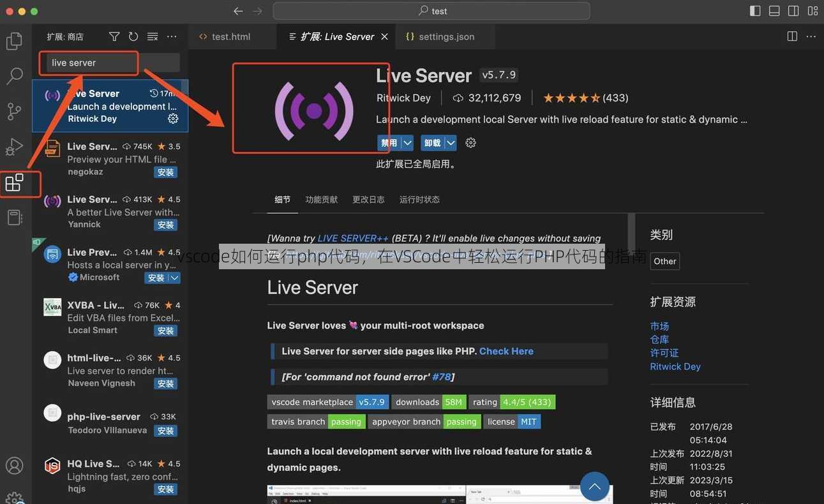
Task: Go back with navigation arrow
Action: 238,11
